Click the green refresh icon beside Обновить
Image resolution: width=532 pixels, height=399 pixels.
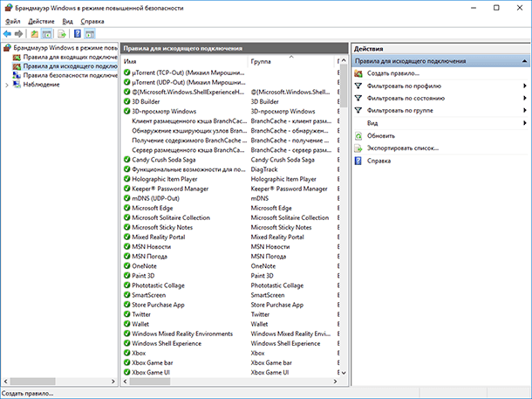coord(358,136)
